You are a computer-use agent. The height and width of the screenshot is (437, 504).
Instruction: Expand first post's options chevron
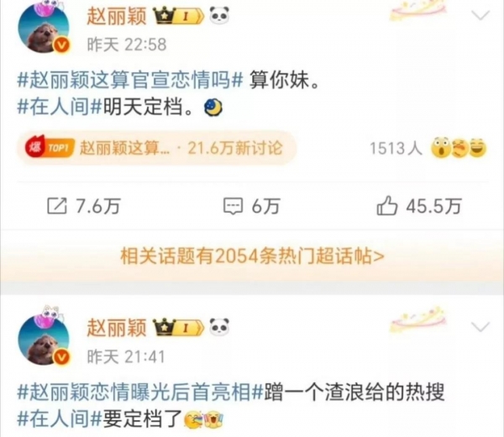pos(480,15)
